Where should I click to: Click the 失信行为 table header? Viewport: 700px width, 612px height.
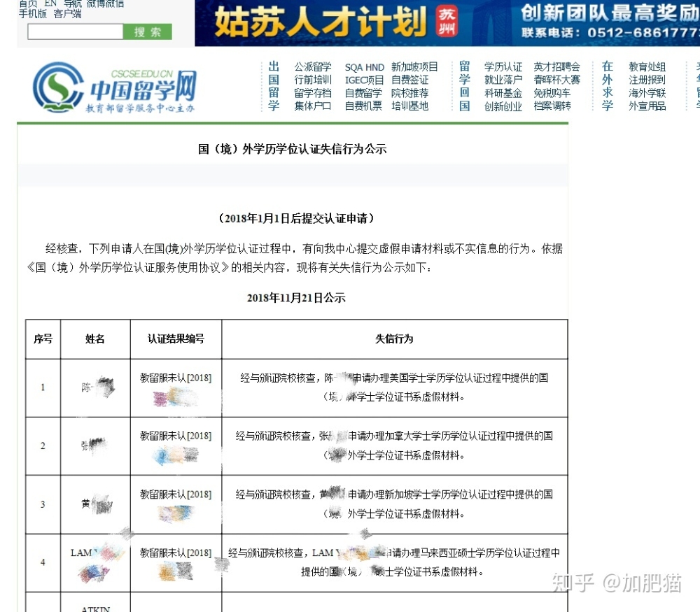[x=394, y=339]
